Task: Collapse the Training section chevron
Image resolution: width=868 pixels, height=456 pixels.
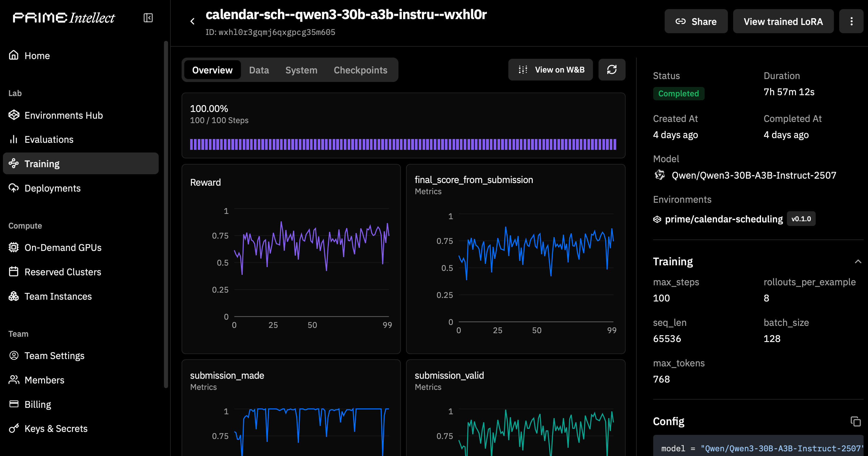Action: pyautogui.click(x=858, y=261)
